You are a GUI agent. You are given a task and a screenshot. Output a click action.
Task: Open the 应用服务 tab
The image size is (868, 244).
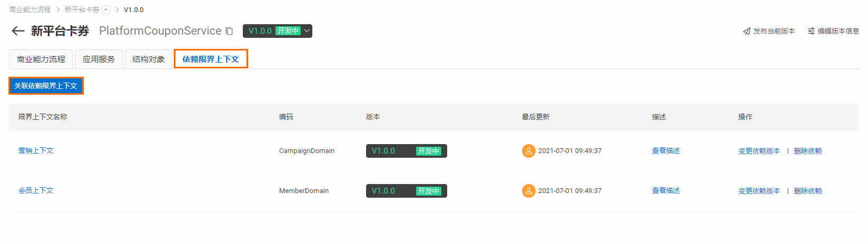pos(99,59)
